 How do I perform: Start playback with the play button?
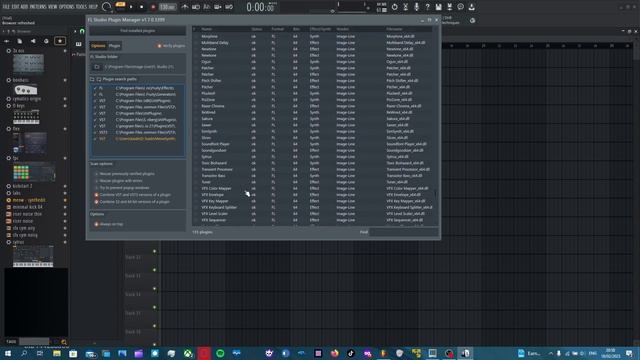(131, 7)
